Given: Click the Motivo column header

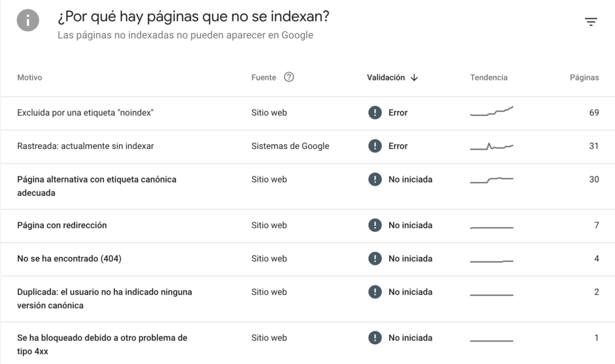Looking at the screenshot, I should [x=28, y=77].
